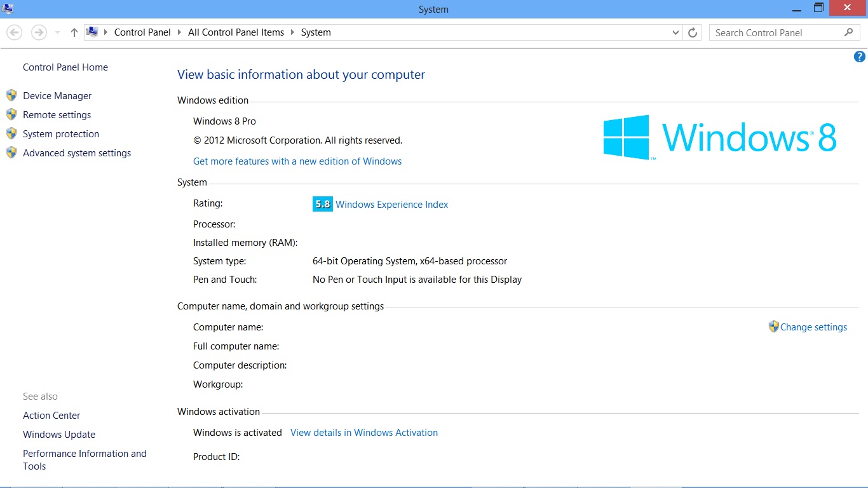Open Advanced system settings
This screenshot has width=868, height=488.
[x=76, y=152]
